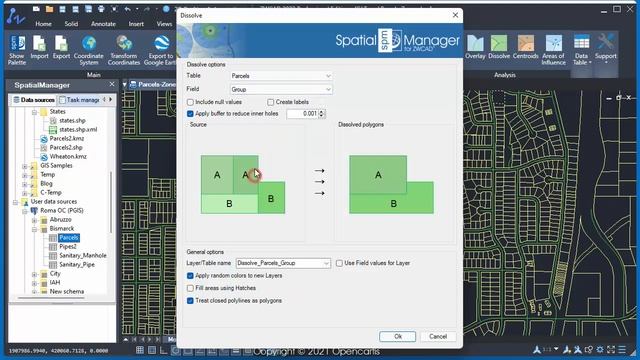The height and width of the screenshot is (360, 640).
Task: Enable Fill areas using Hatches
Action: pos(190,288)
